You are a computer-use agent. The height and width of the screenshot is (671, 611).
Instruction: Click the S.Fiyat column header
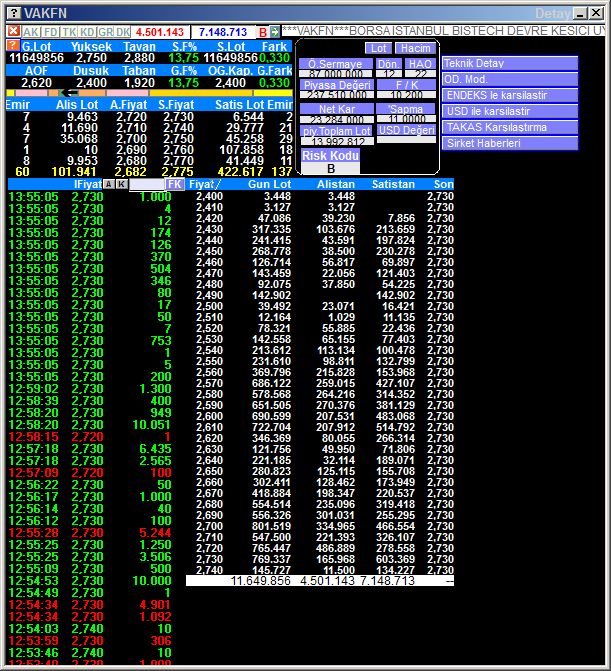[x=176, y=105]
